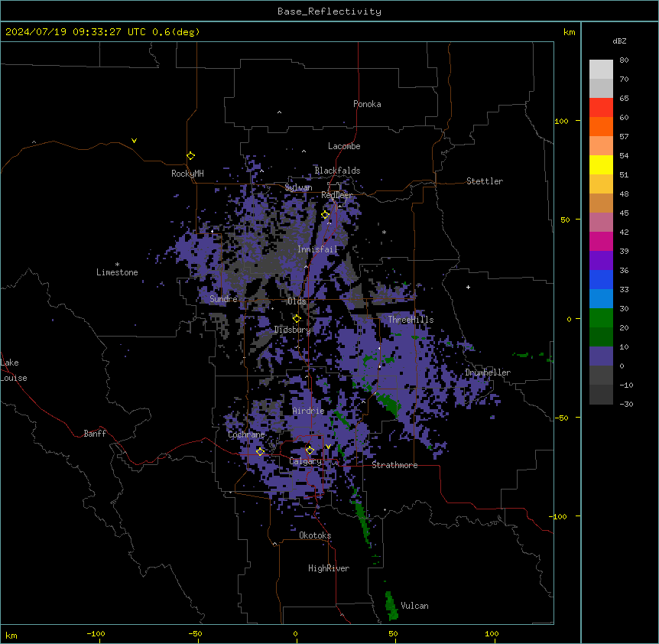Click the Lake Louise label at left edge
659x644 pixels.
14,370
